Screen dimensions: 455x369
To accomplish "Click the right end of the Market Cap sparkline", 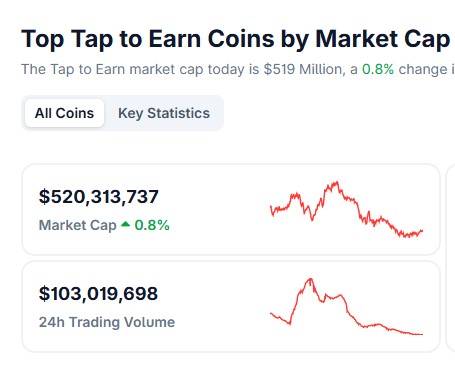I will (422, 230).
